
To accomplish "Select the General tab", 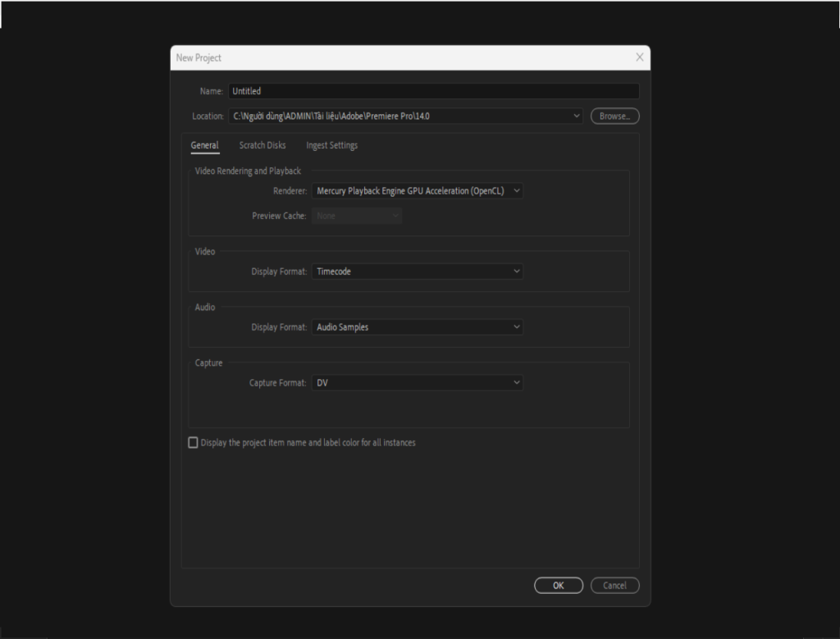I will [x=204, y=146].
